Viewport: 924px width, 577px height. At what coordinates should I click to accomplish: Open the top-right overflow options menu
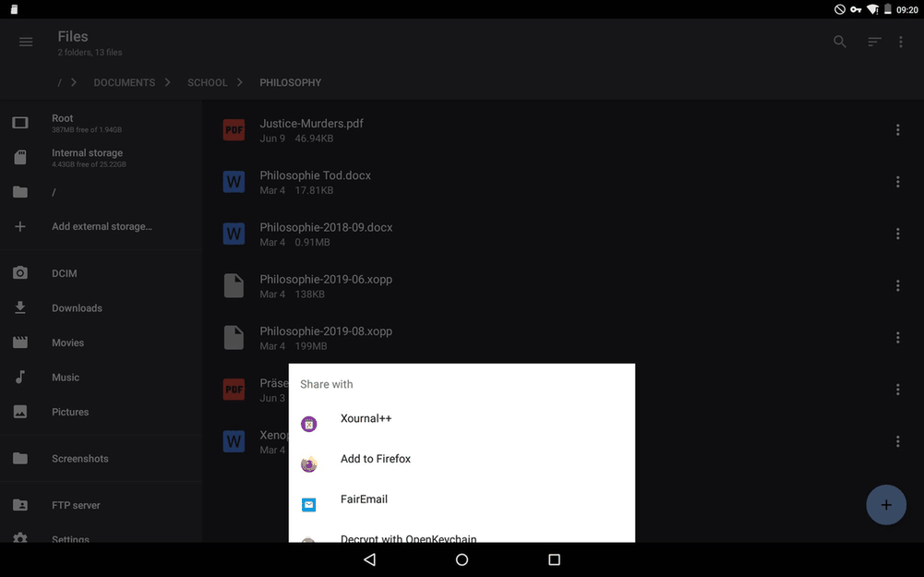coord(901,42)
